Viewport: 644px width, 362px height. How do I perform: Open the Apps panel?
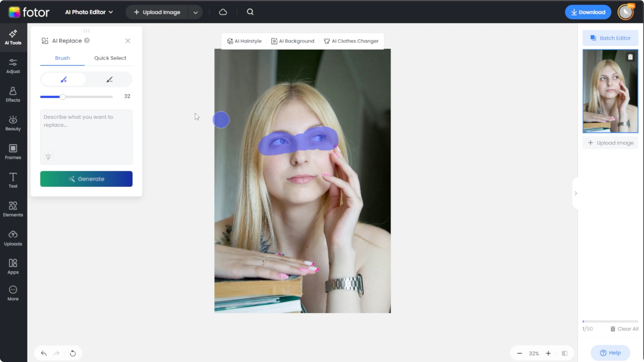pos(13,267)
